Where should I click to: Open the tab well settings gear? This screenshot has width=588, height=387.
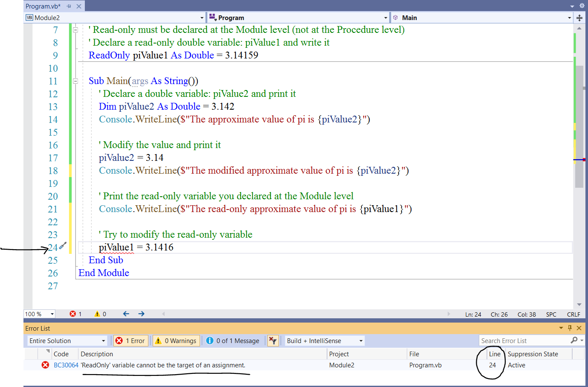click(582, 6)
